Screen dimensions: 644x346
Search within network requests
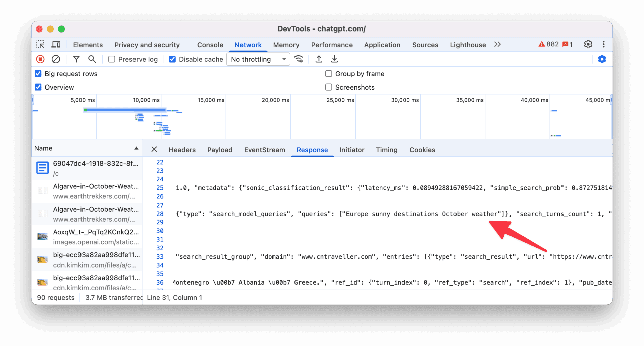92,59
